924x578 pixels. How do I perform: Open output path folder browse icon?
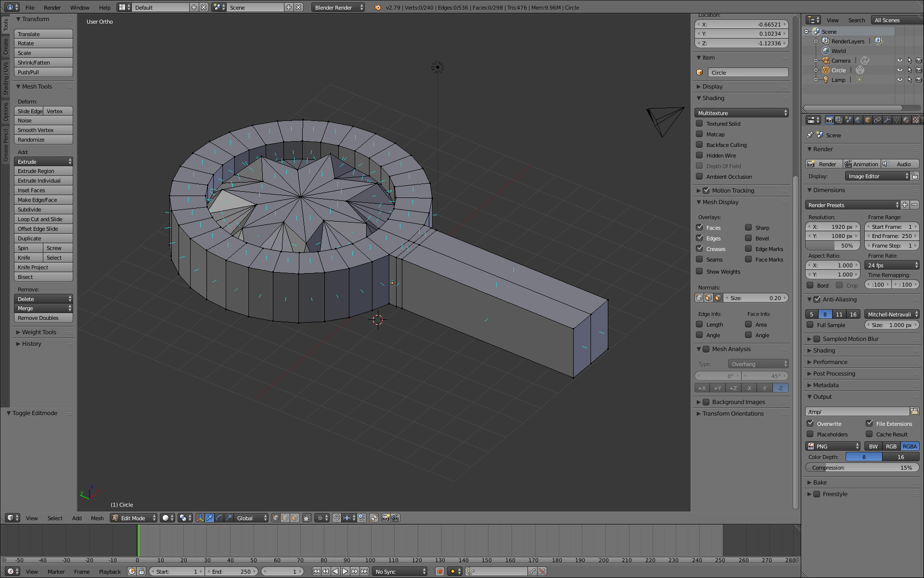[x=914, y=411]
